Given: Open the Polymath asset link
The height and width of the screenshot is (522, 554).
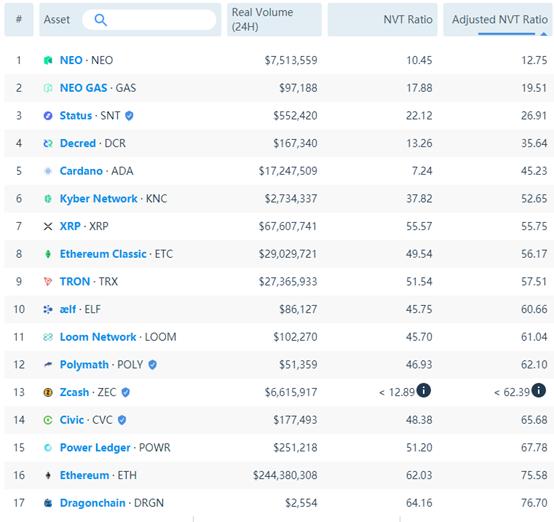Looking at the screenshot, I should (x=84, y=365).
